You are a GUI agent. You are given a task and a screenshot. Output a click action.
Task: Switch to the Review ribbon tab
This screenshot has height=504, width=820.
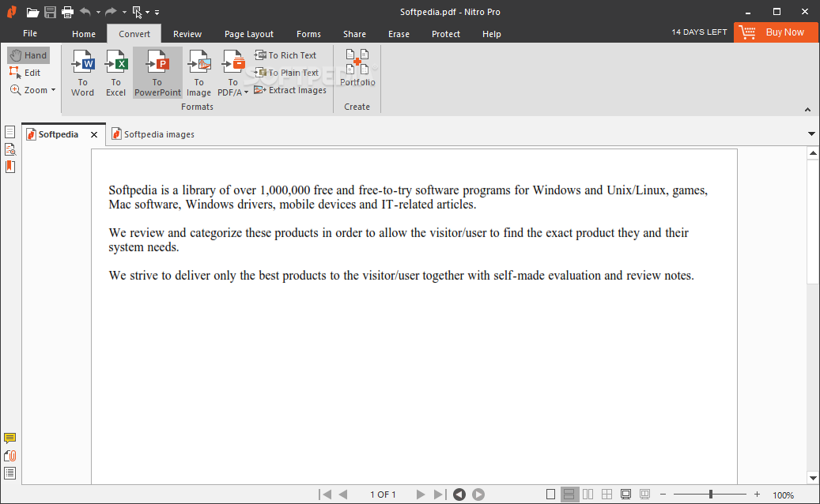187,34
